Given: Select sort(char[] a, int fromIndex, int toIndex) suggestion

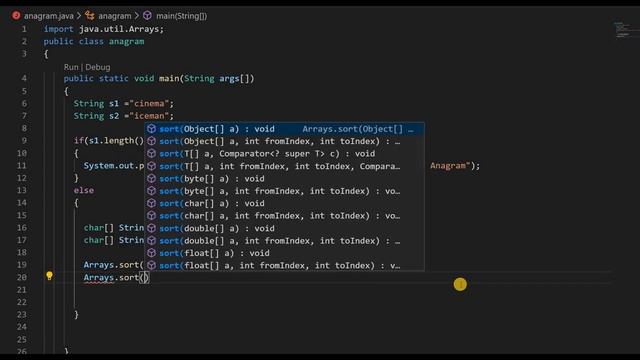Looking at the screenshot, I should coord(284,216).
